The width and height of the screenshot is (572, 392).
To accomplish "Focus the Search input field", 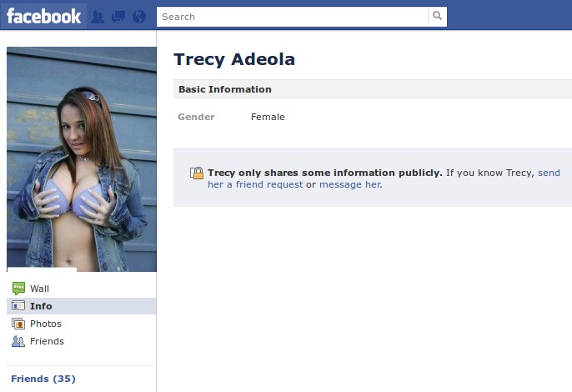I will point(292,17).
